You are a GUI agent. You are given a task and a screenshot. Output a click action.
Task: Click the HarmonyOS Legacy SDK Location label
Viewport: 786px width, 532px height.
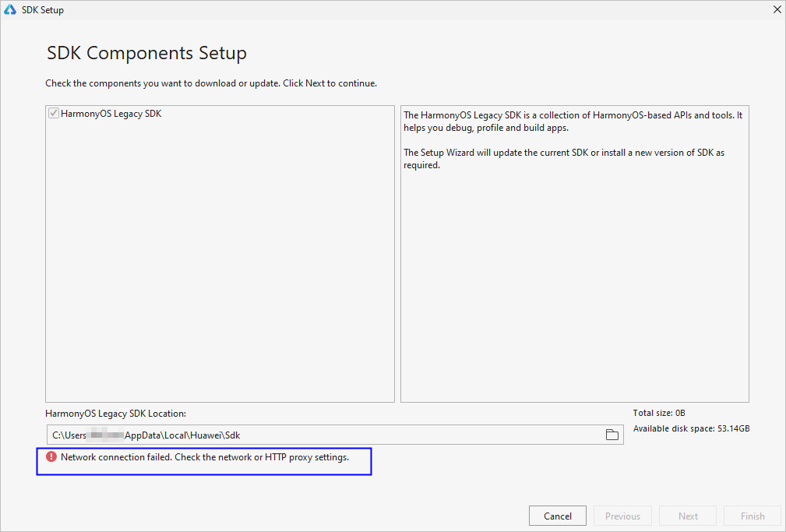(116, 414)
